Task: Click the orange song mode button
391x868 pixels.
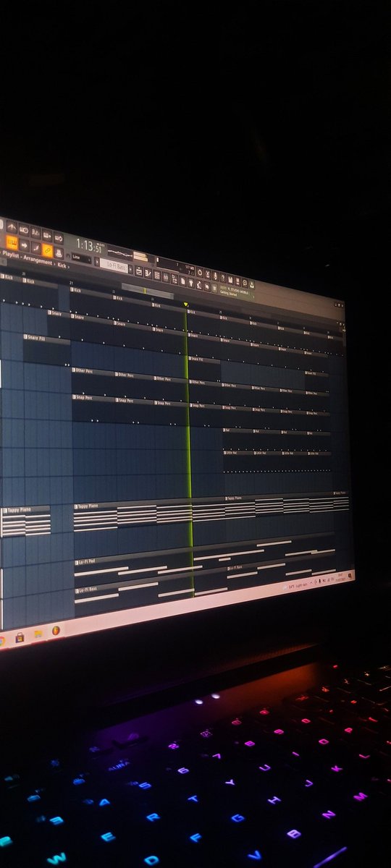Action: click(x=12, y=242)
